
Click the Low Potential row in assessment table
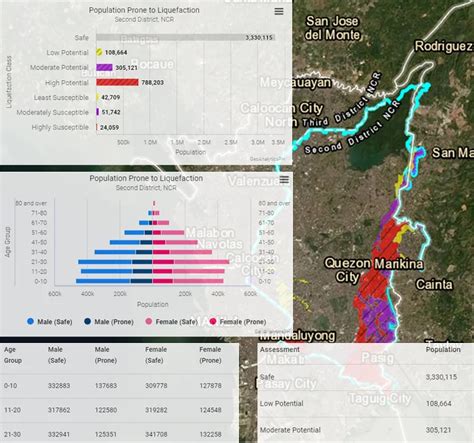click(366, 404)
